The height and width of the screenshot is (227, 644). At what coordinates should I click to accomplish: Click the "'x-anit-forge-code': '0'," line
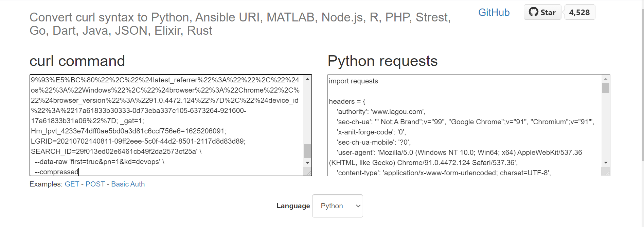(371, 132)
